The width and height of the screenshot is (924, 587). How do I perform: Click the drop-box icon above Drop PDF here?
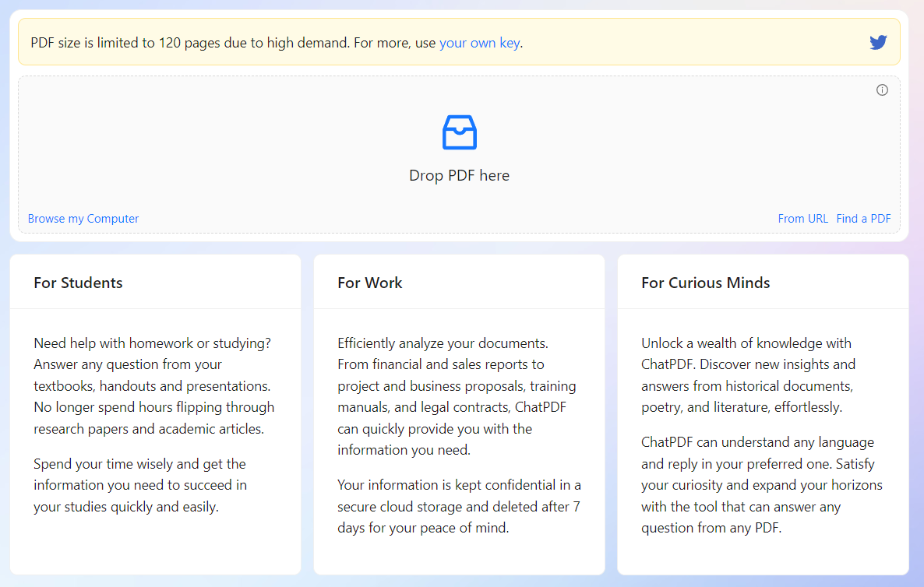click(459, 132)
